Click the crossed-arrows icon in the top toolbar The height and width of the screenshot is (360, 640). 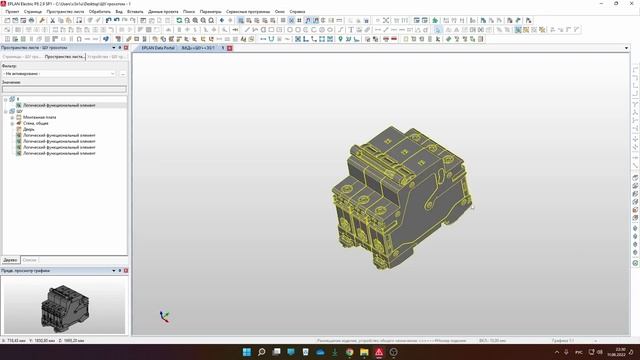(386, 20)
